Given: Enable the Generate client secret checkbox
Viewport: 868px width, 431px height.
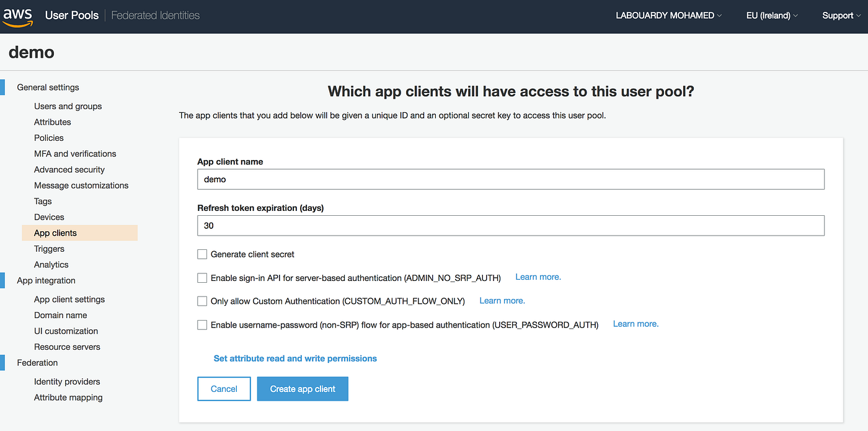Looking at the screenshot, I should (x=201, y=254).
